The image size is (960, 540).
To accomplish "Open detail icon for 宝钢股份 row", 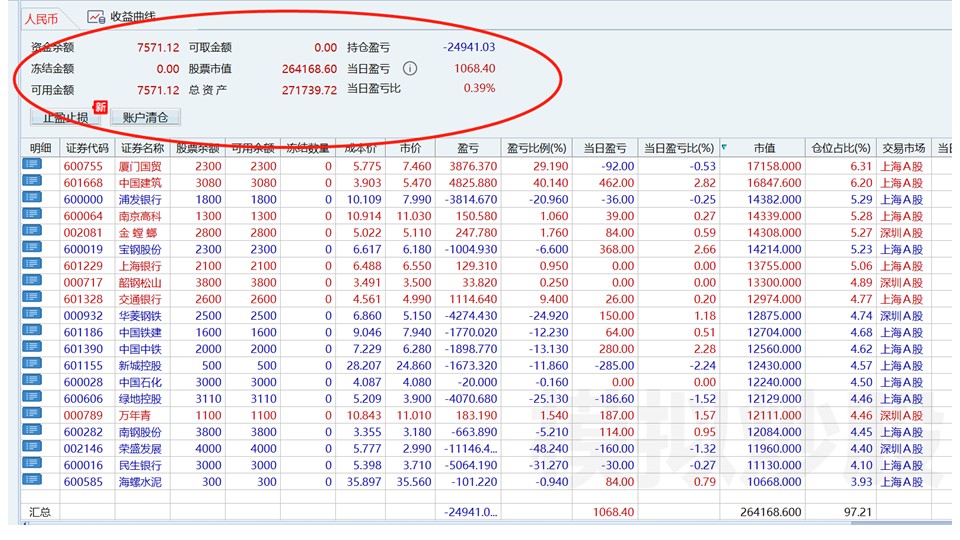I will point(32,247).
